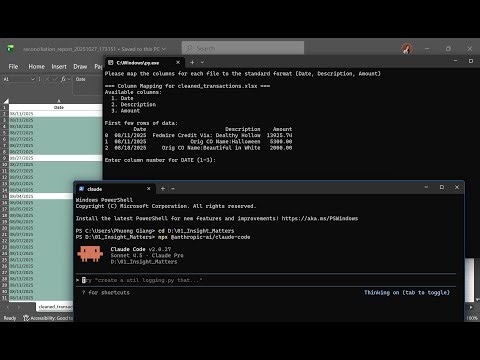Viewport: 480px width, 360px height.
Task: Select Excel row header 31
Action: click(5, 298)
